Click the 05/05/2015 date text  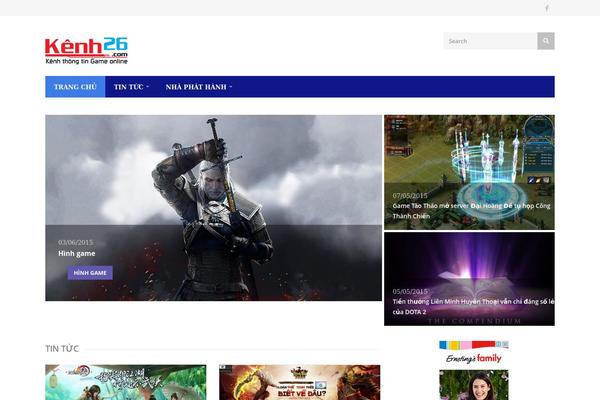(x=410, y=291)
